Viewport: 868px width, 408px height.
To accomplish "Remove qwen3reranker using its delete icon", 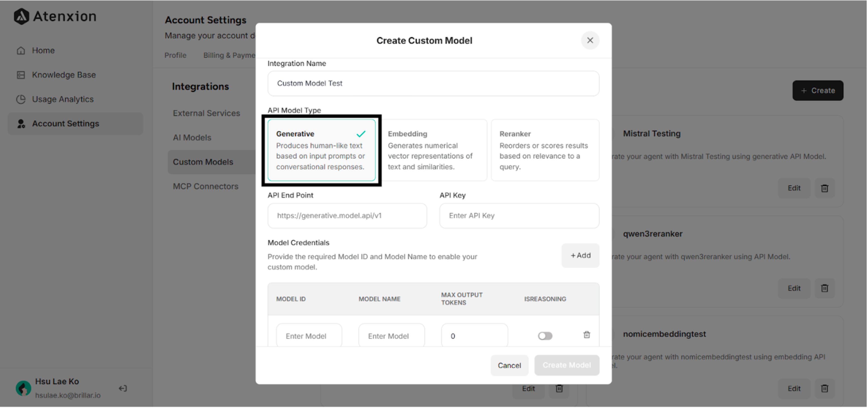I will (x=825, y=288).
